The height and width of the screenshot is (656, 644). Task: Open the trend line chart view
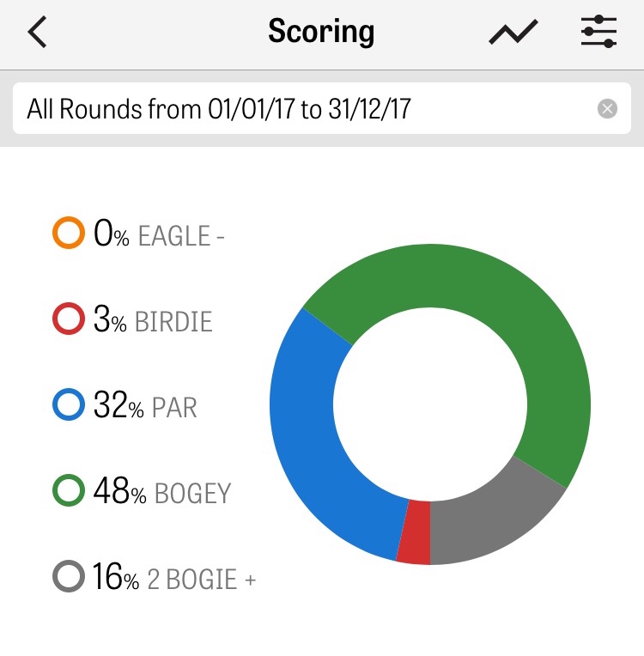(x=513, y=33)
